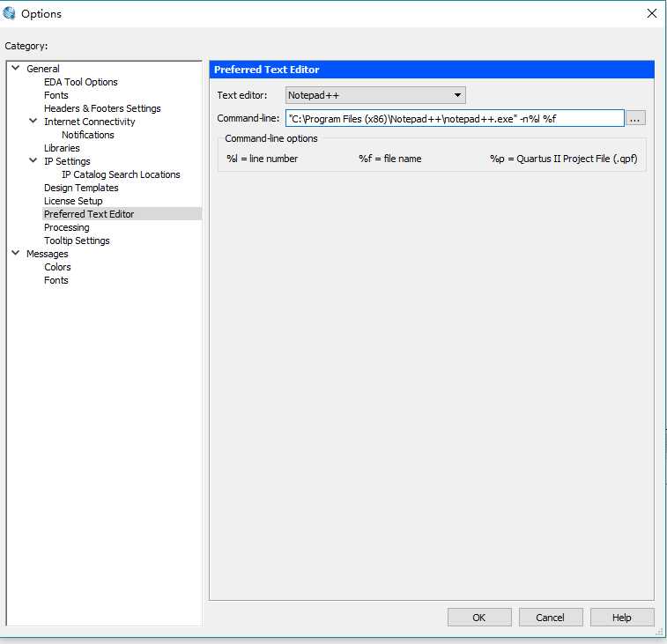The width and height of the screenshot is (667, 644).
Task: Collapse the General category node
Action: coord(16,68)
